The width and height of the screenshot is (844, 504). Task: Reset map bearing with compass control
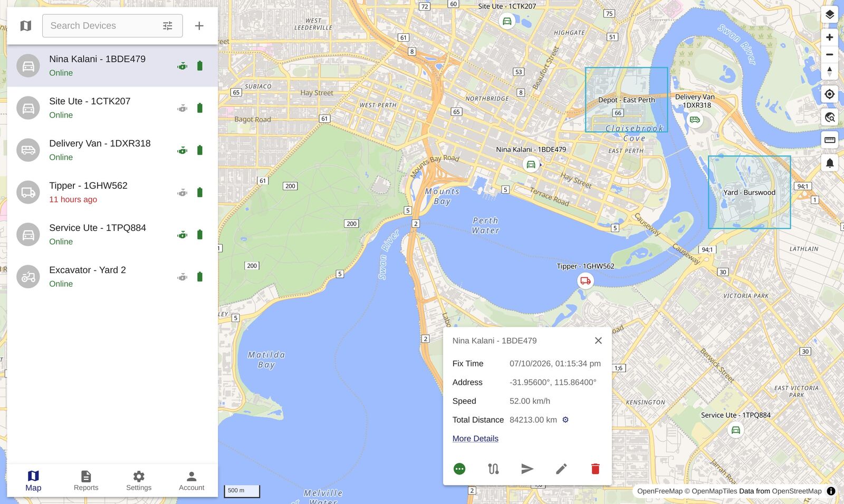pos(830,71)
